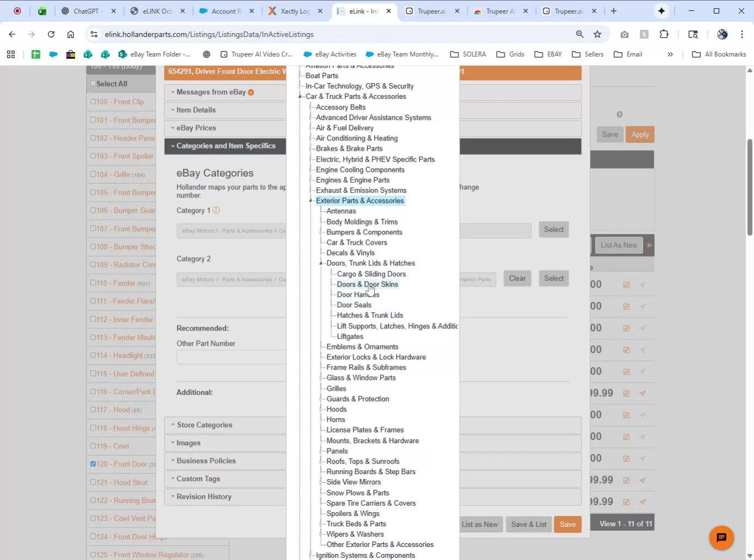Click the info icon next to Category 1

coord(216,210)
